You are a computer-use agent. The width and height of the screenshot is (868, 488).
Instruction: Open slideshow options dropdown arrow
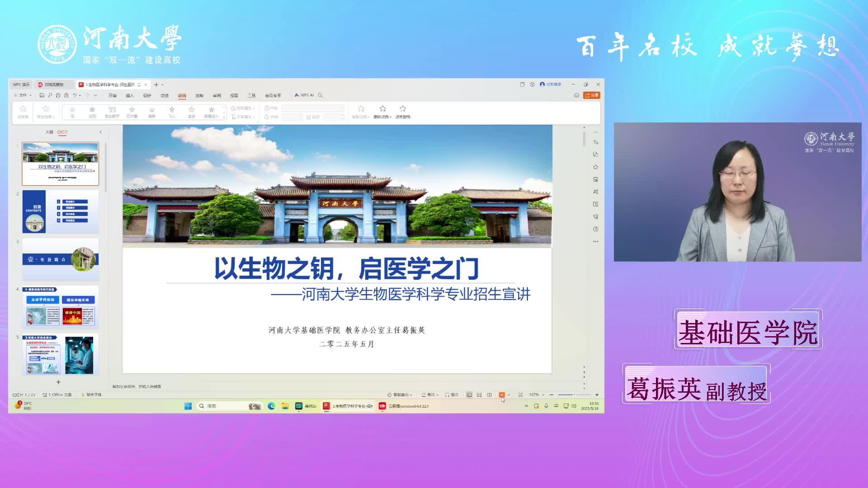click(509, 395)
